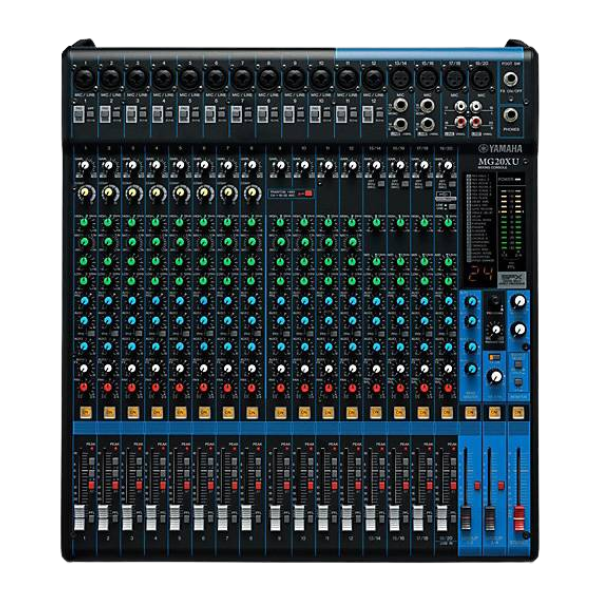Click the red RCA jack of channel 17/18

461,122
